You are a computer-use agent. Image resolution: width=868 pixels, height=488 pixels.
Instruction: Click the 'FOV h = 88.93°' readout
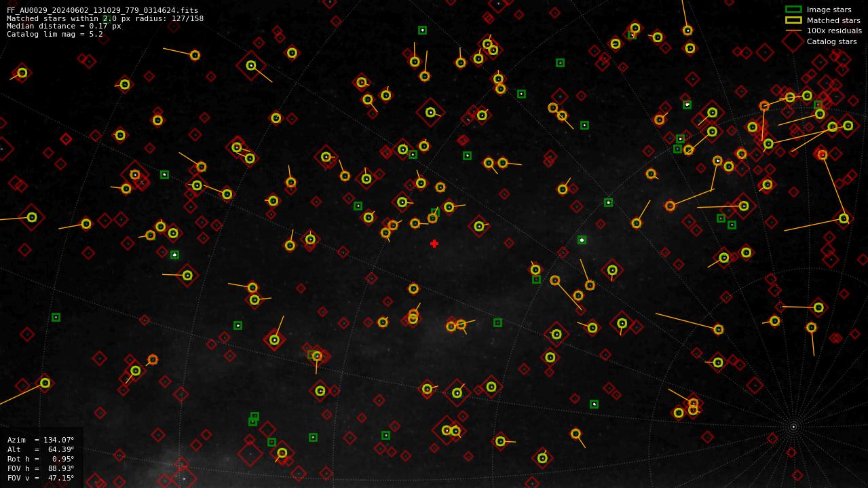point(41,468)
